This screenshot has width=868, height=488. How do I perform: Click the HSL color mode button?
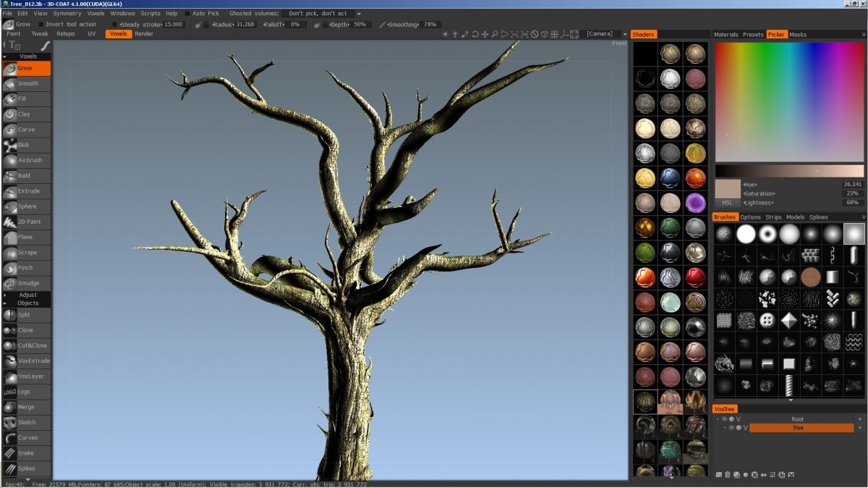727,203
